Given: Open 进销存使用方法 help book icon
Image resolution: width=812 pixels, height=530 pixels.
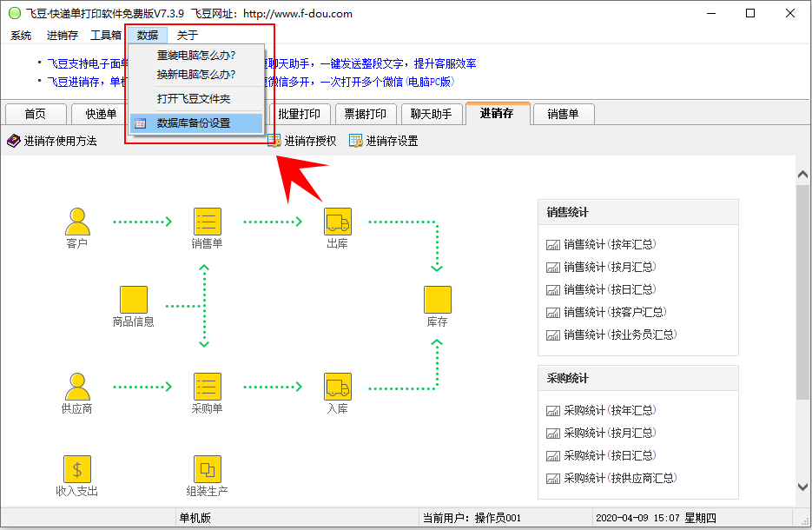Looking at the screenshot, I should [14, 141].
